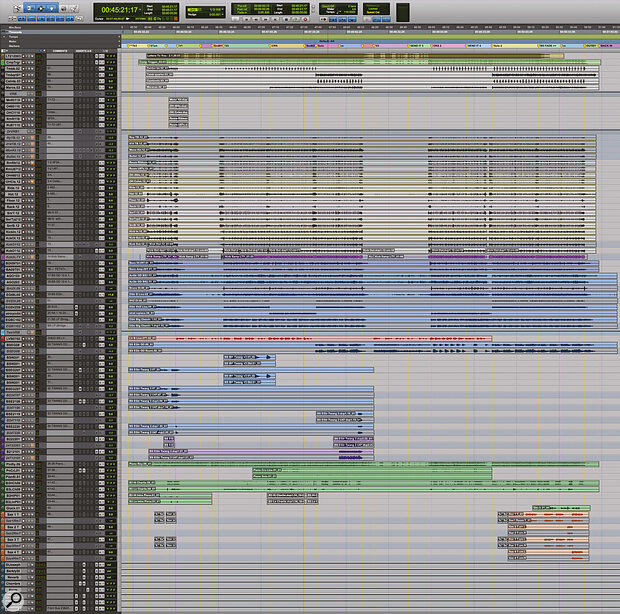Click the red Record transport button
This screenshot has height=614, width=620.
[305, 19]
